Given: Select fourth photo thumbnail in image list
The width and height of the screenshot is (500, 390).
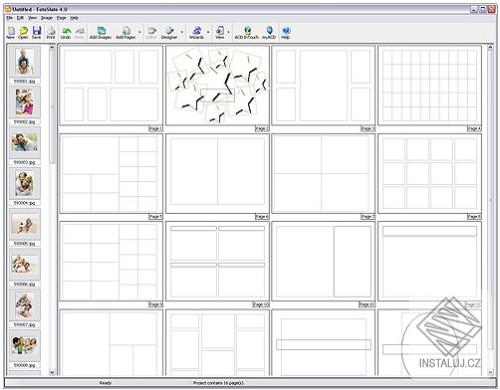Looking at the screenshot, I should click(x=25, y=183).
